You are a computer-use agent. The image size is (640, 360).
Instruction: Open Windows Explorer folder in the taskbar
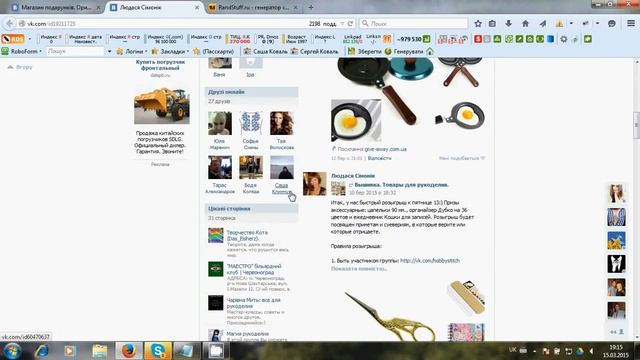click(x=99, y=351)
